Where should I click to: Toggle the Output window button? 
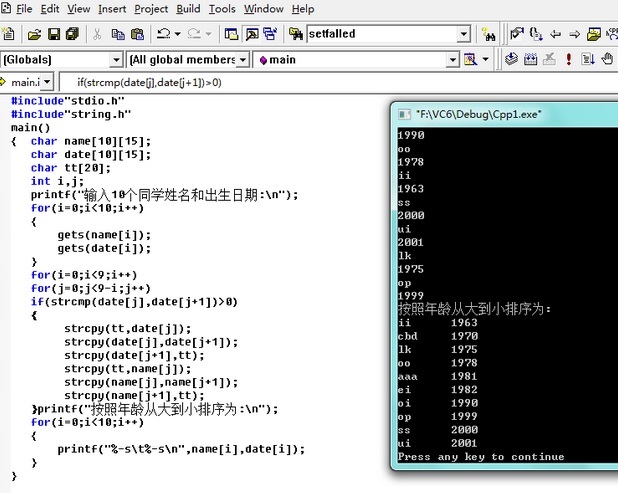click(252, 34)
